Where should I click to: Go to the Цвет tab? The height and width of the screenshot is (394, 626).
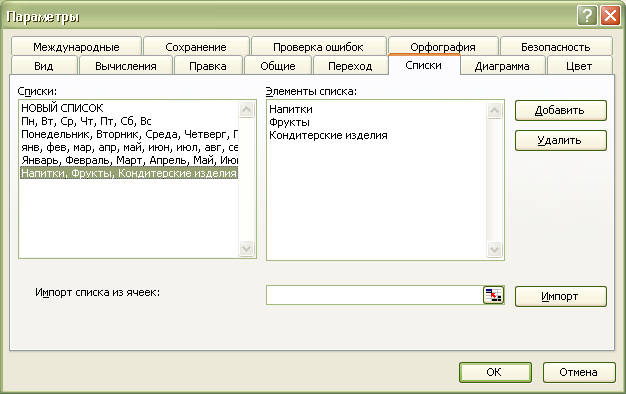[579, 66]
